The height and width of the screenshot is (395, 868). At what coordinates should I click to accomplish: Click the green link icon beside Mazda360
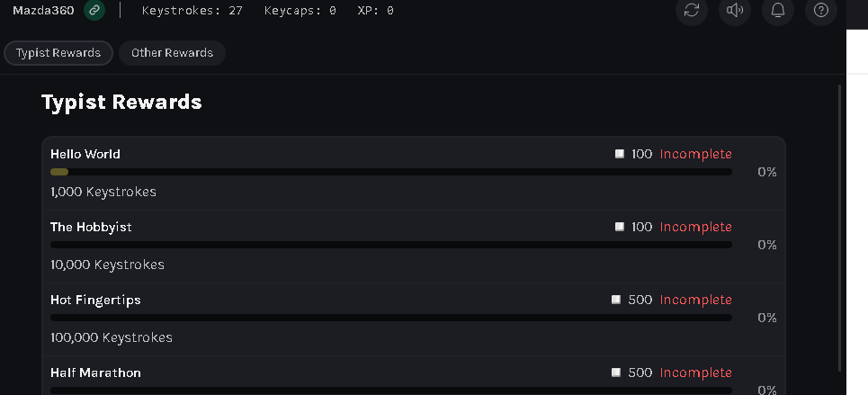pos(94,10)
